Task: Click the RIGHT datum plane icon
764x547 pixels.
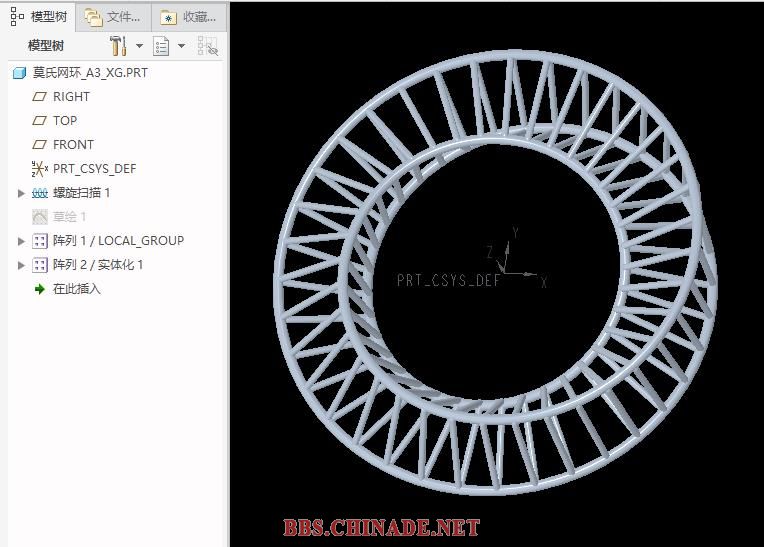Action: (x=39, y=97)
